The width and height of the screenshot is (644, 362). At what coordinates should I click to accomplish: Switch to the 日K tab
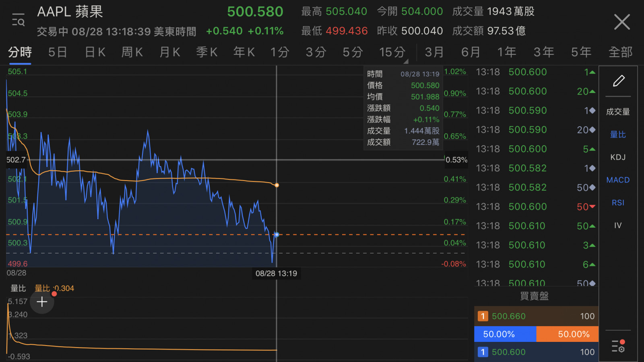pyautogui.click(x=95, y=52)
